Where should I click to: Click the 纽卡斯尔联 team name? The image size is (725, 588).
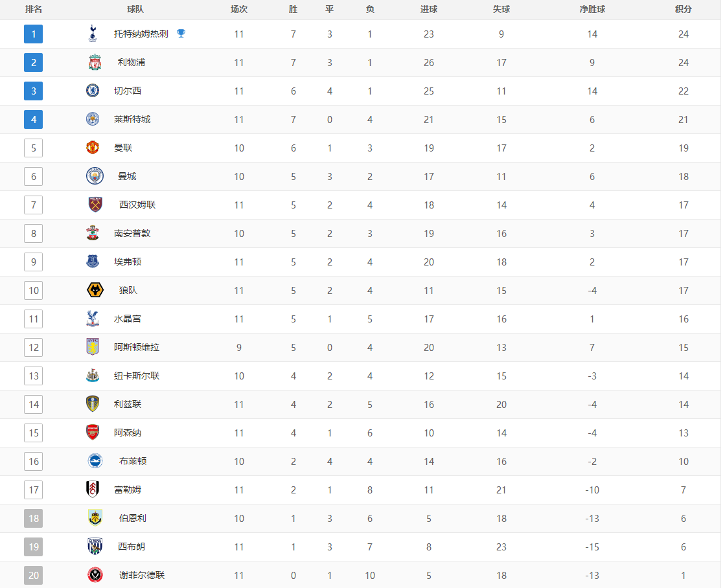(137, 376)
